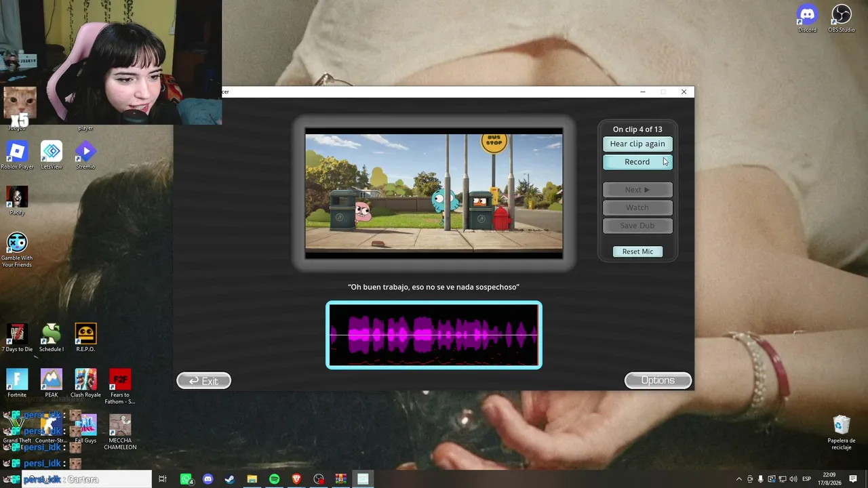The width and height of the screenshot is (868, 488).
Task: Open Spotify from the taskbar
Action: 274,479
